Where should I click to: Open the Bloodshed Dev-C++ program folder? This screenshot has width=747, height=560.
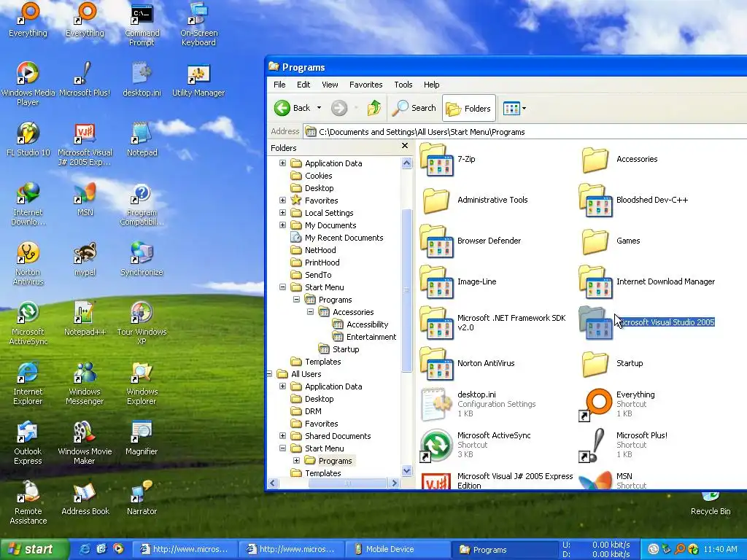[634, 200]
